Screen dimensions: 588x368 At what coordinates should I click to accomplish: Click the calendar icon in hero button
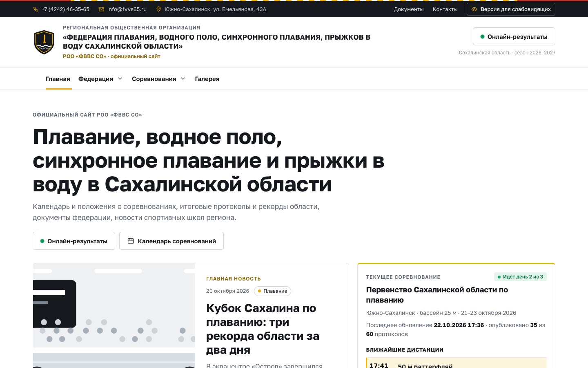click(131, 241)
